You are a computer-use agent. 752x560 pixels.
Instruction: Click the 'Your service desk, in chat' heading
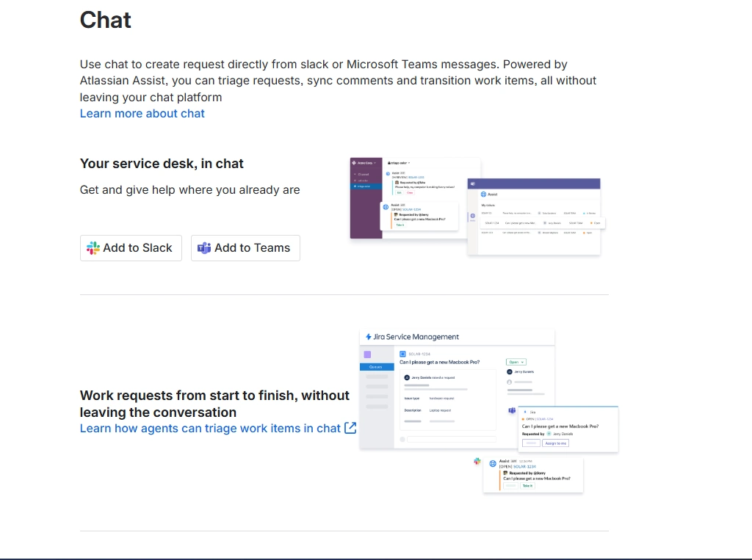coord(162,164)
